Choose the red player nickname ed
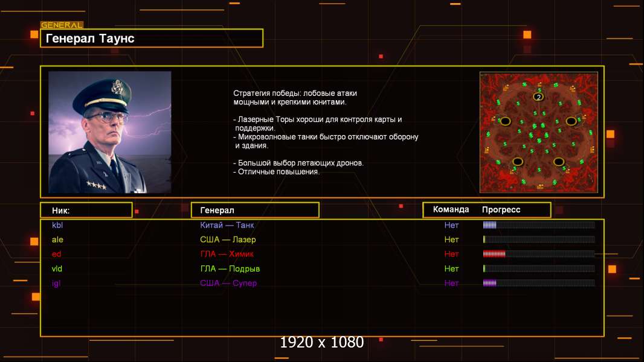Screen dimensions: 644x362 [x=56, y=254]
